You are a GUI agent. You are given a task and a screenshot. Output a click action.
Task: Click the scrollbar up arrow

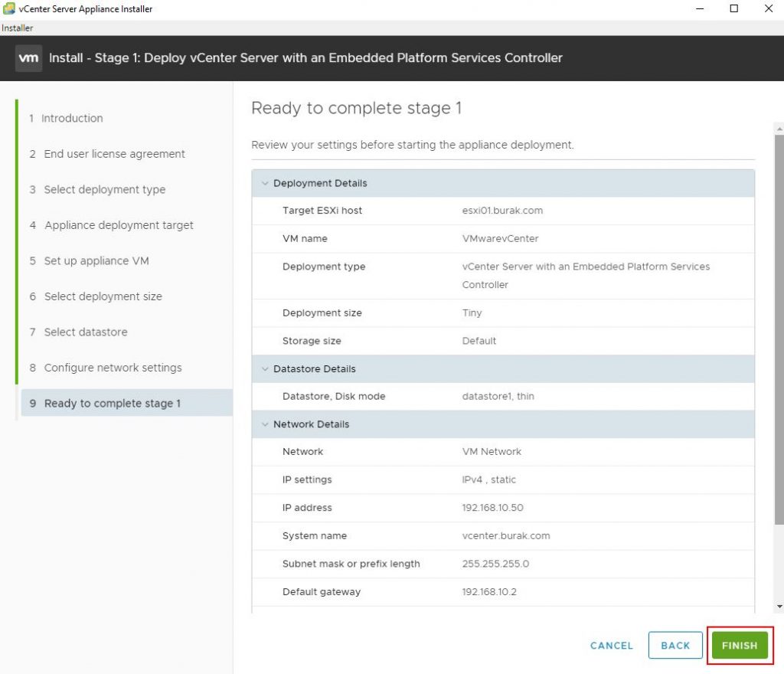click(x=779, y=129)
